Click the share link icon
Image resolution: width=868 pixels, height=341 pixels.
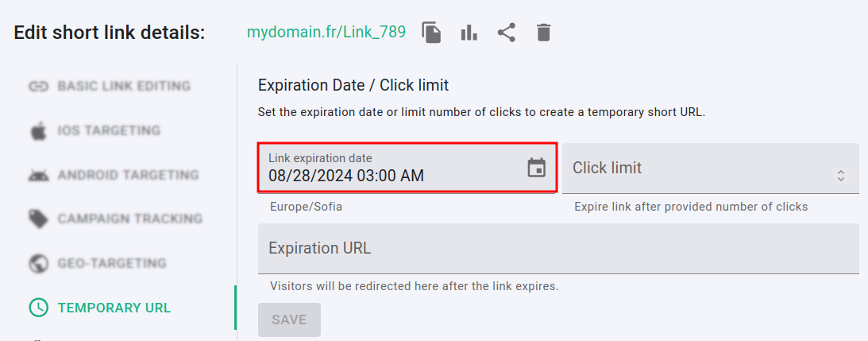point(506,33)
